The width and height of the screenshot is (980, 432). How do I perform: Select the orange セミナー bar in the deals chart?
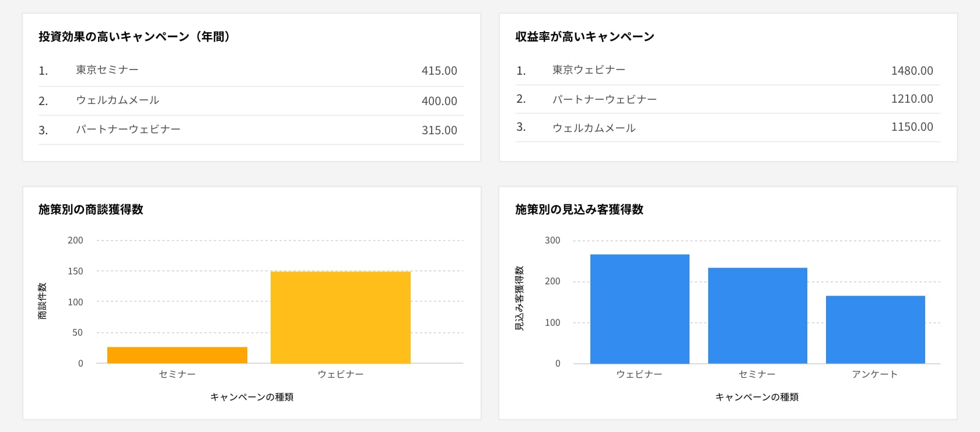click(x=177, y=355)
